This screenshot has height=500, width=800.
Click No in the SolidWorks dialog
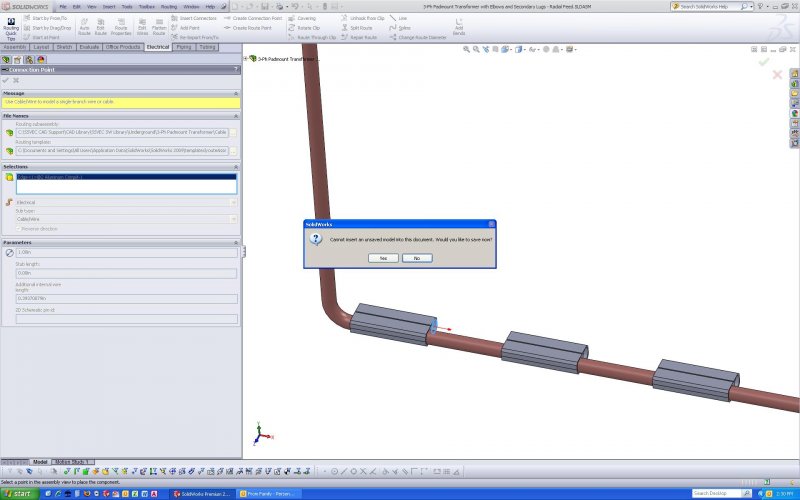pyautogui.click(x=416, y=258)
